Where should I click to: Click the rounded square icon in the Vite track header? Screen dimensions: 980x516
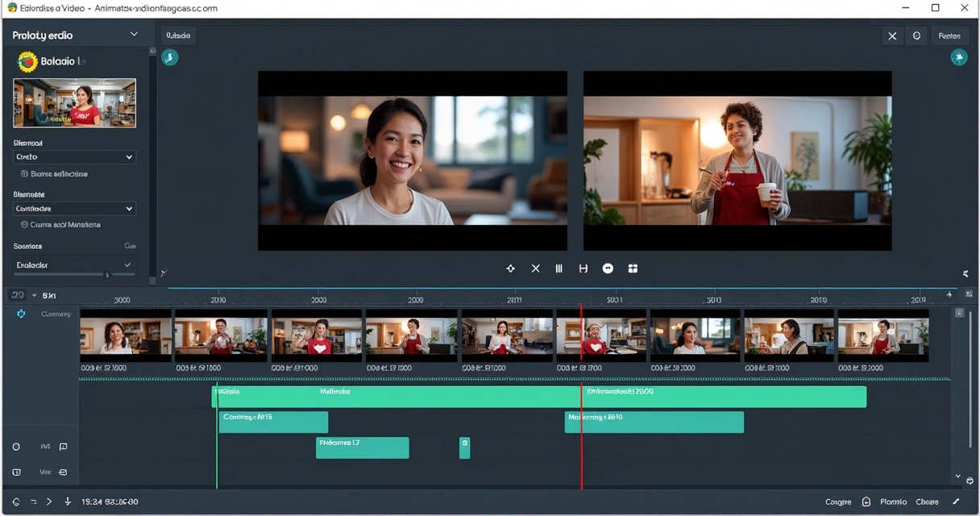pyautogui.click(x=16, y=472)
